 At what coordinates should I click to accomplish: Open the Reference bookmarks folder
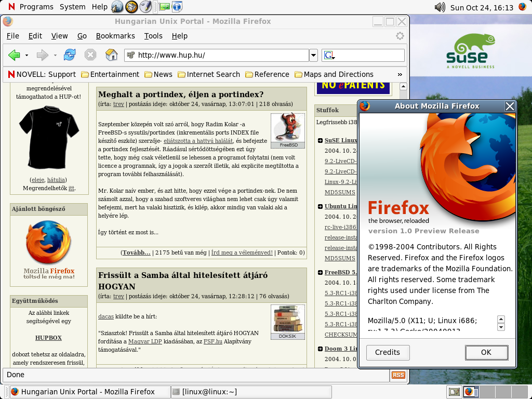(x=268, y=74)
